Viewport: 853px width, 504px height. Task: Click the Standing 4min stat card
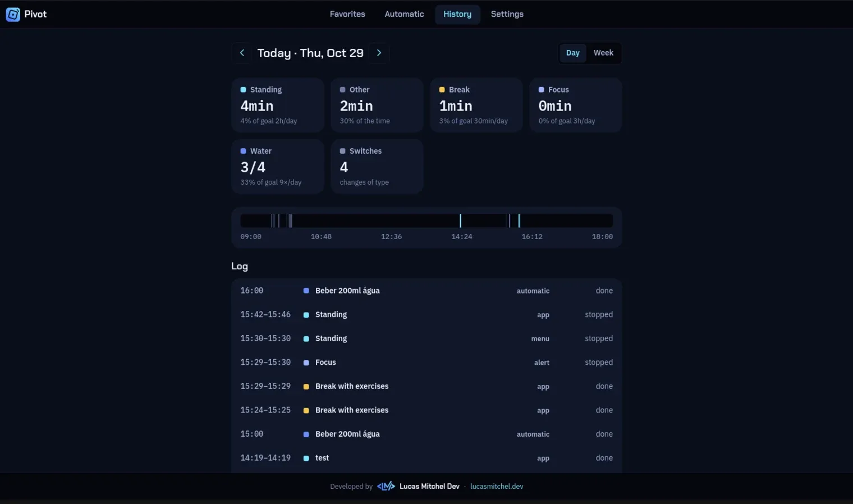tap(278, 105)
